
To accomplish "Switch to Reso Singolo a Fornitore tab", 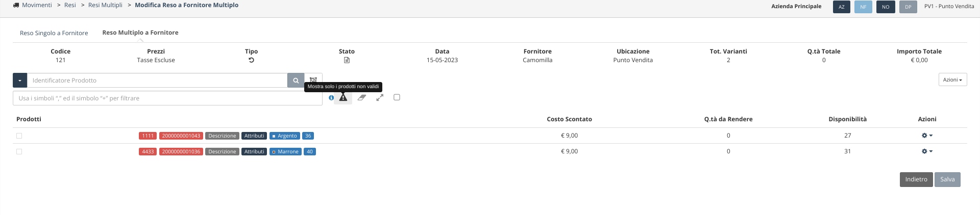I will 54,33.
